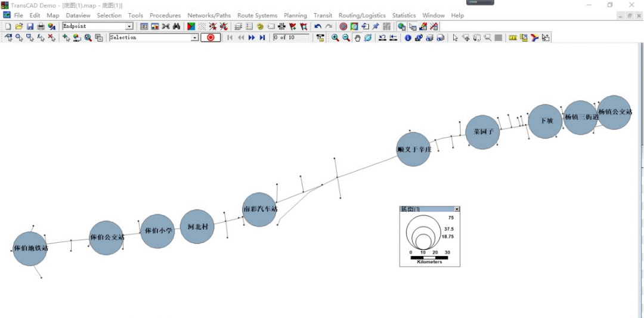Activate the Pan hand tool

(357, 38)
